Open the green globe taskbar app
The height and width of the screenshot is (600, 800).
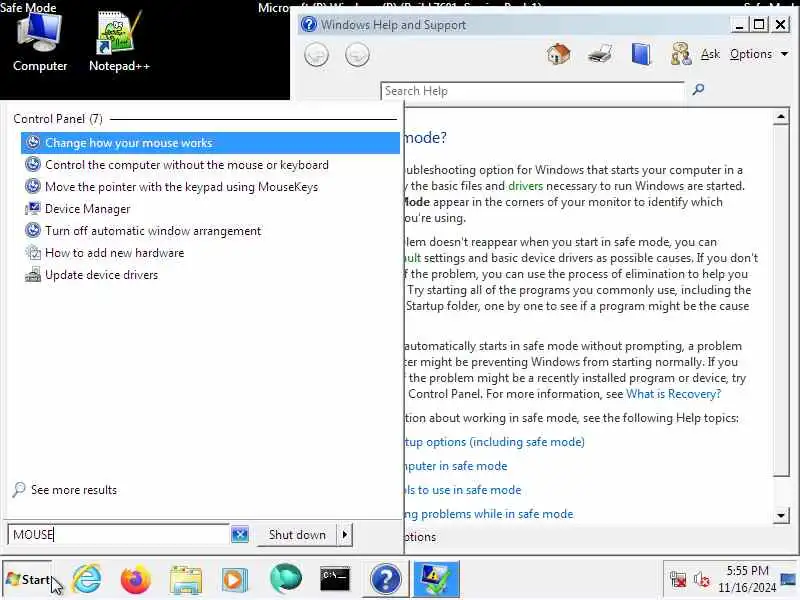(x=285, y=579)
